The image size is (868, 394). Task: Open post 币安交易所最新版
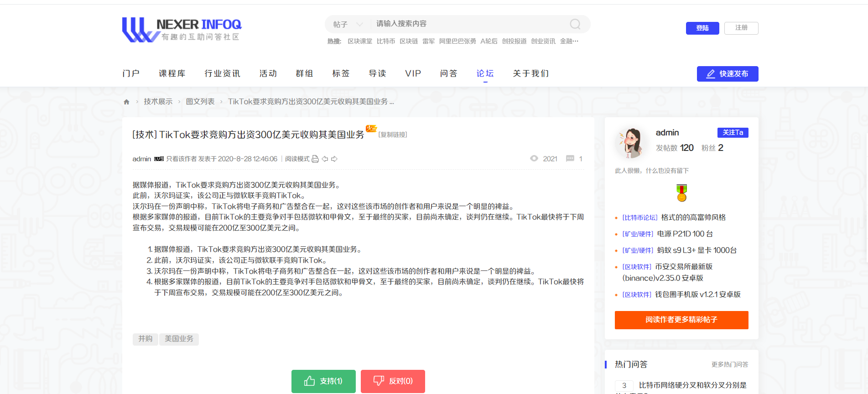(x=684, y=267)
